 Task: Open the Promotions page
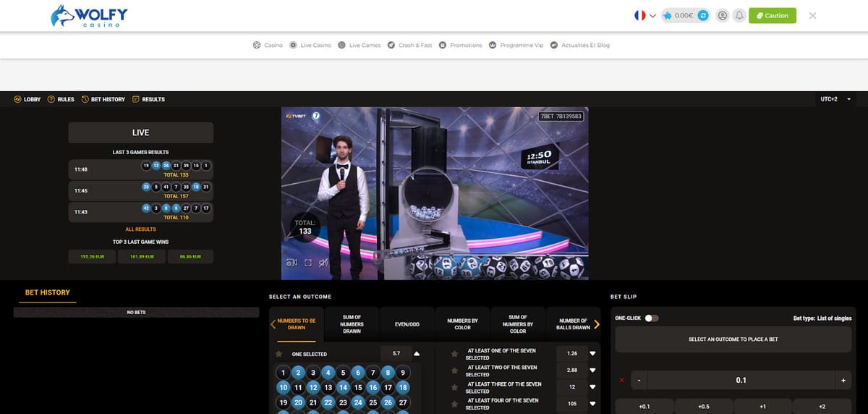point(460,45)
